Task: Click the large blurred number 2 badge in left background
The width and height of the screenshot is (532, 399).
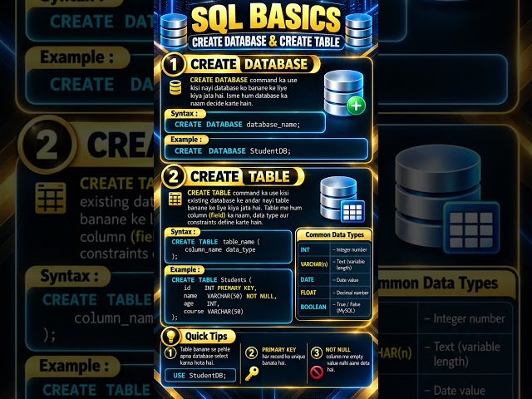Action: (x=47, y=145)
